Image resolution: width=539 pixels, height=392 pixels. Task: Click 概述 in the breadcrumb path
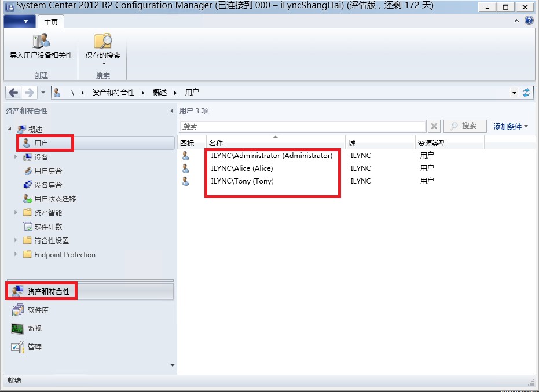pos(160,93)
